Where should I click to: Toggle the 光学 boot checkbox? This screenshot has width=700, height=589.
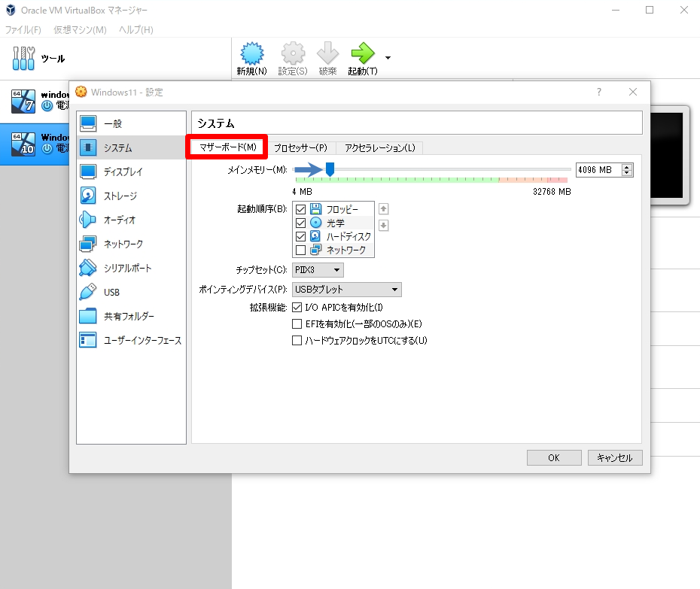tap(301, 223)
